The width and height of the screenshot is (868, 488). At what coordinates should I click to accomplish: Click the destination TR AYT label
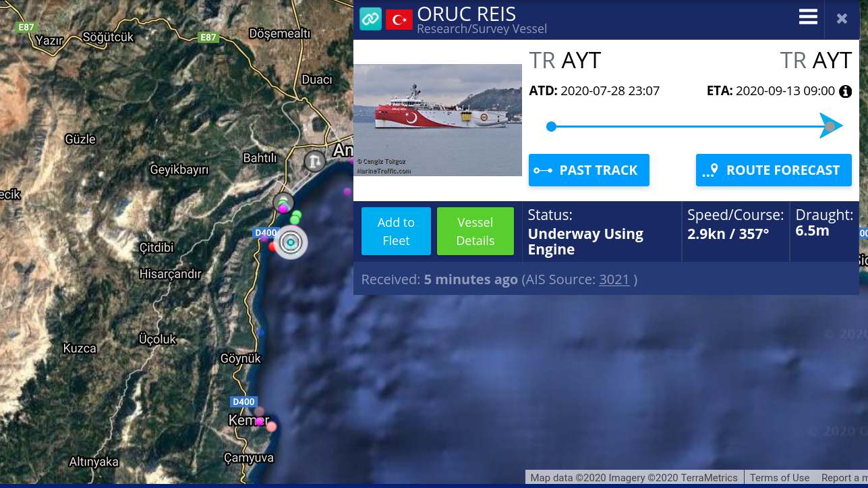click(x=816, y=61)
